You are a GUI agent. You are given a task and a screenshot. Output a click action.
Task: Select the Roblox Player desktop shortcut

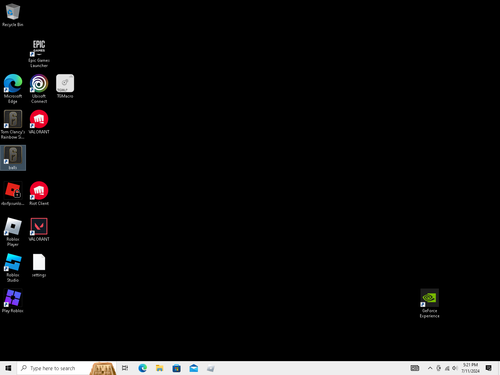point(13,232)
